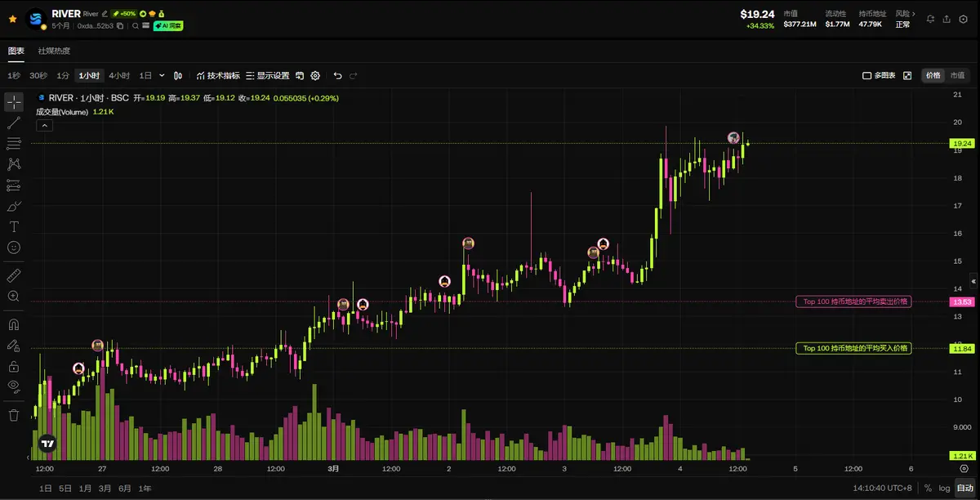This screenshot has height=500, width=980.
Task: Open chart settings gear icon
Action: click(x=315, y=75)
